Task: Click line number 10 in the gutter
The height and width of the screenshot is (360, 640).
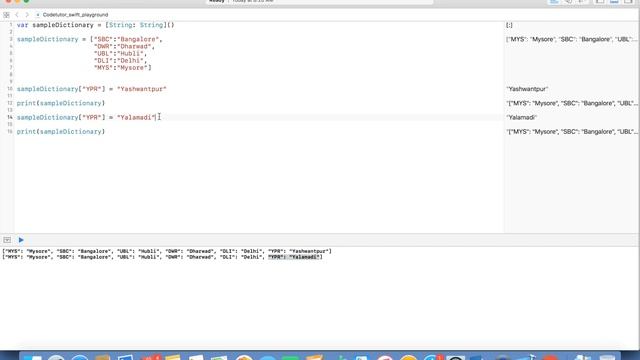Action: [10, 89]
